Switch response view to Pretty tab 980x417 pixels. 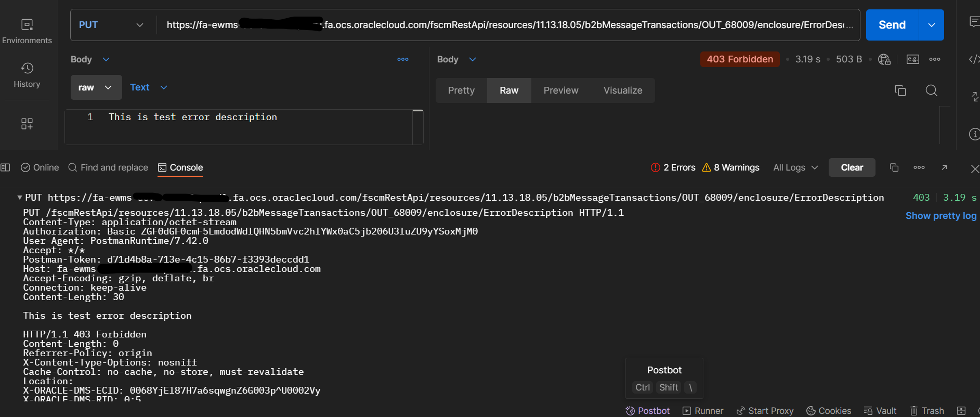(461, 90)
